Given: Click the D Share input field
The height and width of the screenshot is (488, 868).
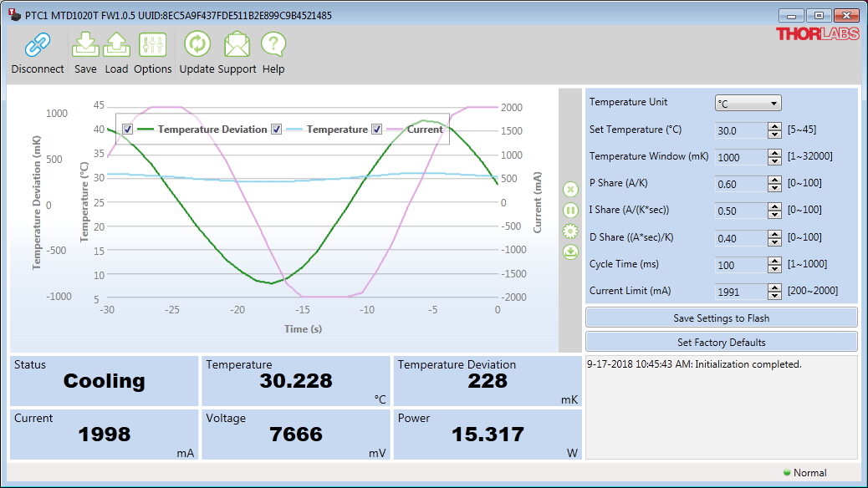Looking at the screenshot, I should click(x=741, y=238).
